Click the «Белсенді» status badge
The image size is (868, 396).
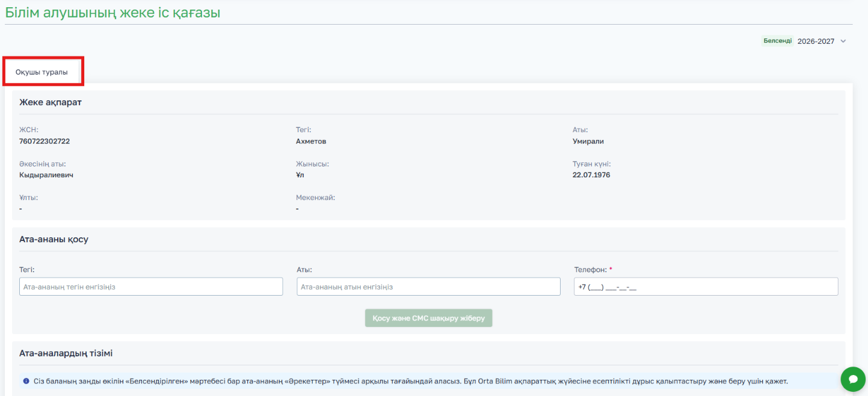778,41
